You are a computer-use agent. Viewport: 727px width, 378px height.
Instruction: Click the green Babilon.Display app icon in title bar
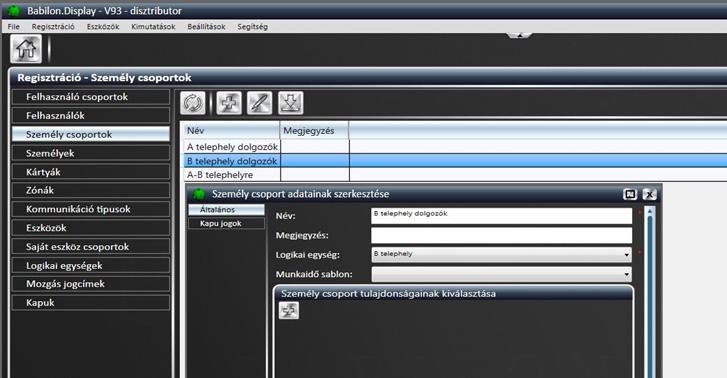point(14,10)
